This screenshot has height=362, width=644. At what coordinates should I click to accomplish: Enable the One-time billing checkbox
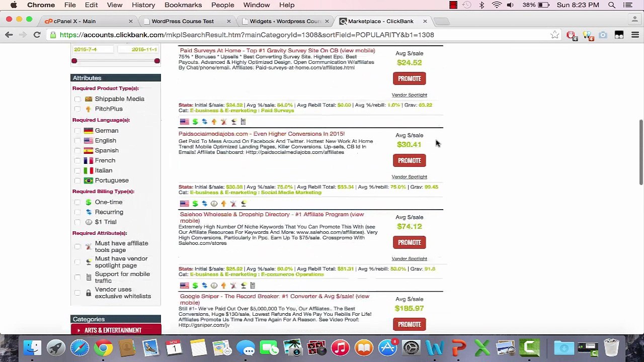click(x=77, y=202)
